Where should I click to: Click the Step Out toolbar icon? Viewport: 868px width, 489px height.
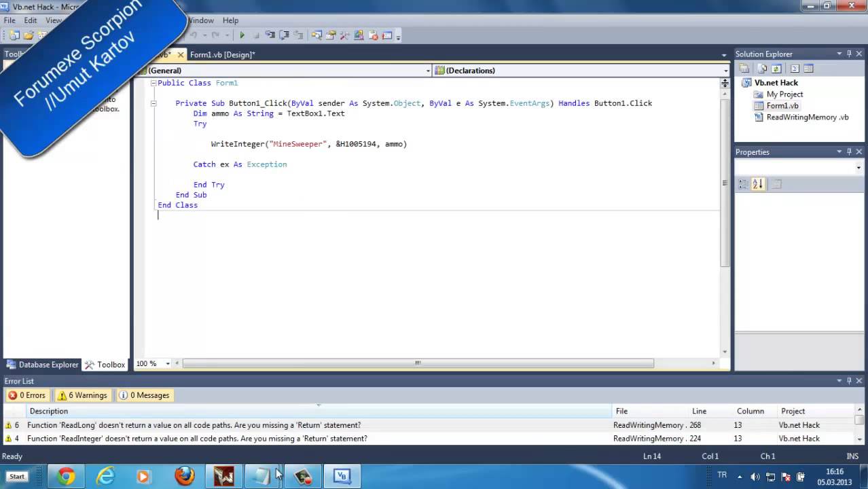click(298, 35)
